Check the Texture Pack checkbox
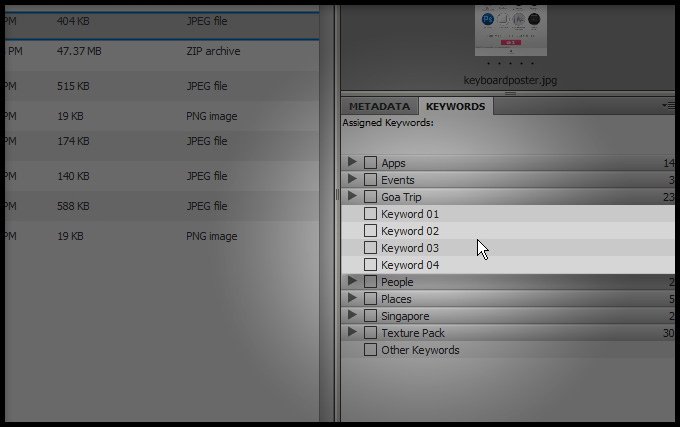The image size is (680, 427). point(370,333)
